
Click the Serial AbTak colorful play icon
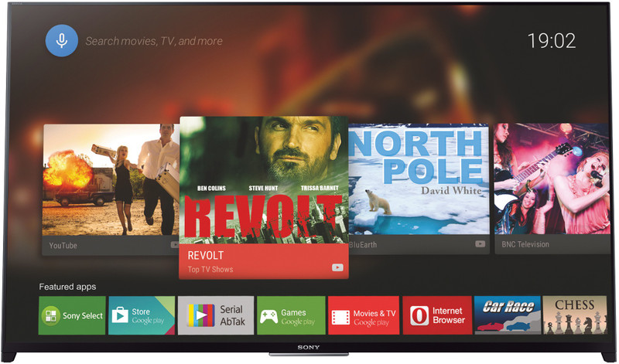[x=201, y=315]
